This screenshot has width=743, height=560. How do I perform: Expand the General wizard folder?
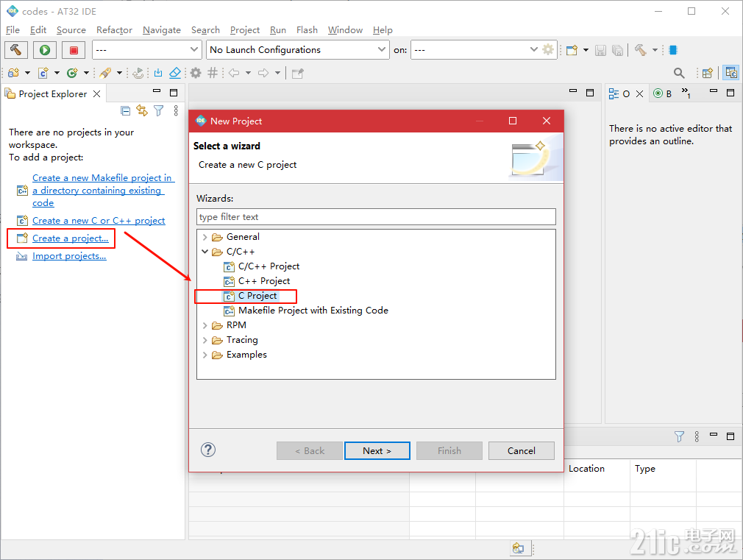(x=205, y=237)
